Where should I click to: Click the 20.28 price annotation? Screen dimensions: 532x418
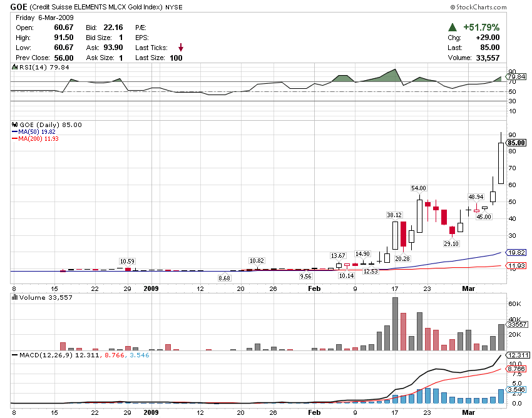[x=402, y=258]
